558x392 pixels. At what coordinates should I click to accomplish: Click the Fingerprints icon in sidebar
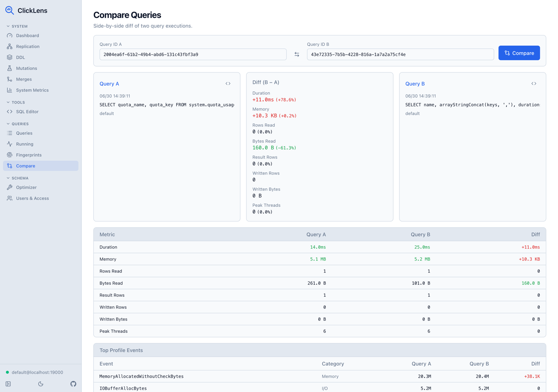[10, 155]
